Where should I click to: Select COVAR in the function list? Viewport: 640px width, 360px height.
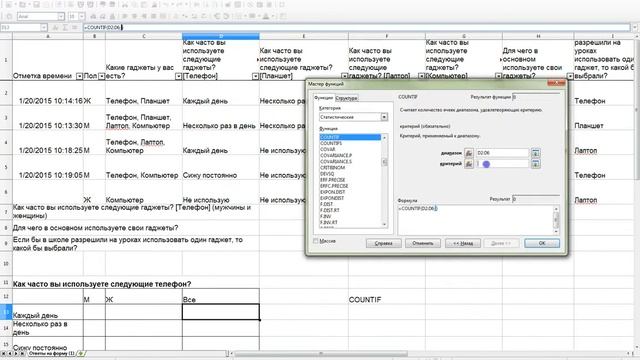tap(350, 149)
